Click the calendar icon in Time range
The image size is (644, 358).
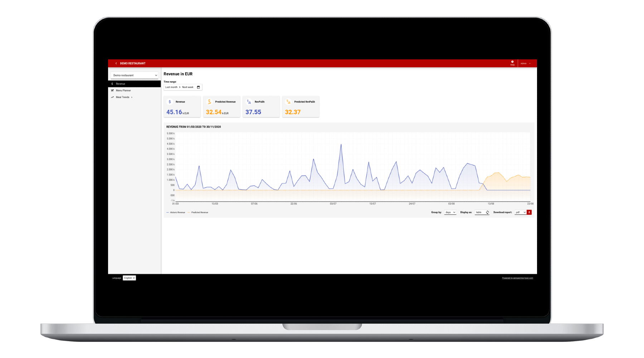pyautogui.click(x=198, y=87)
